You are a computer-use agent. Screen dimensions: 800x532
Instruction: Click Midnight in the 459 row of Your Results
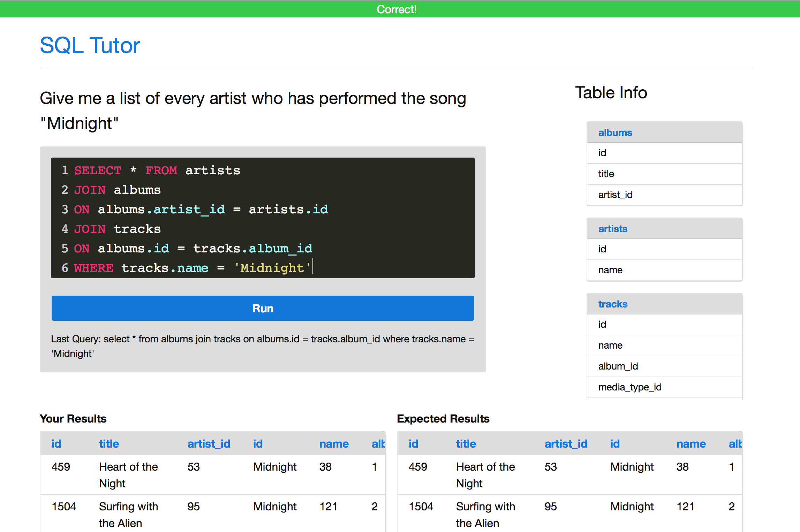click(275, 467)
